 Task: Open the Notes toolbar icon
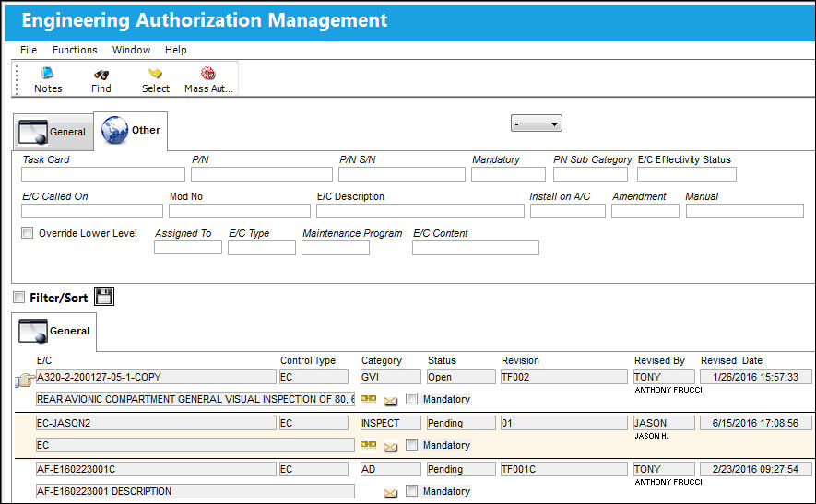[x=48, y=74]
